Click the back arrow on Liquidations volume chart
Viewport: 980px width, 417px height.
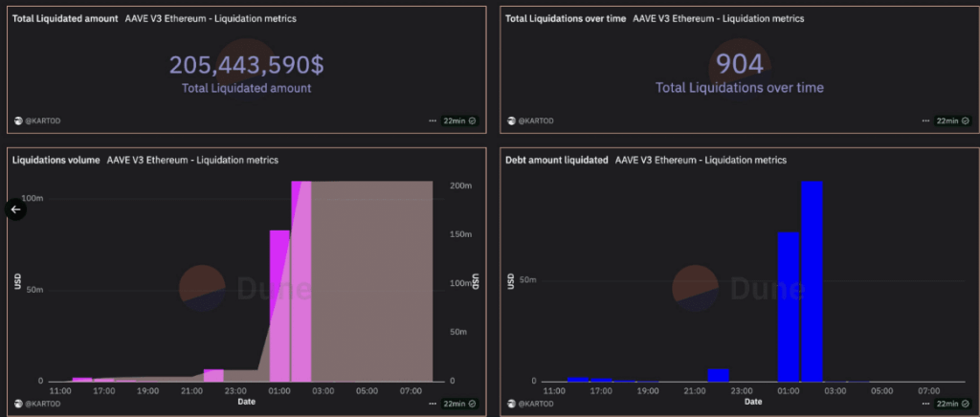click(16, 209)
